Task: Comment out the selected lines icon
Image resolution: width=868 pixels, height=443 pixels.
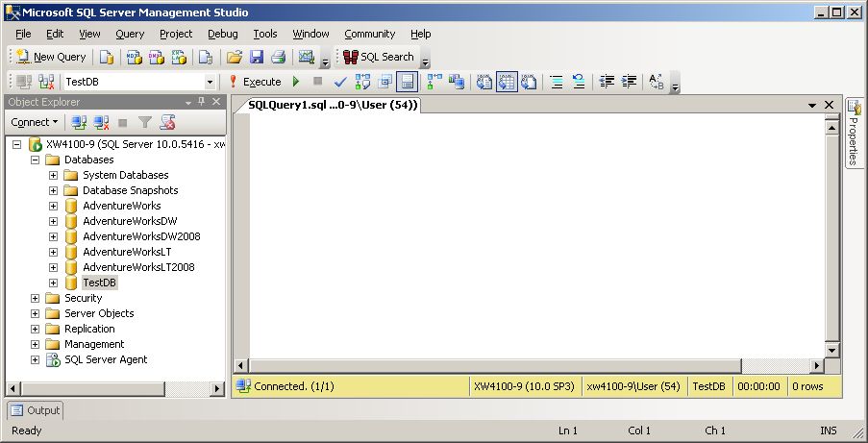Action: tap(557, 82)
